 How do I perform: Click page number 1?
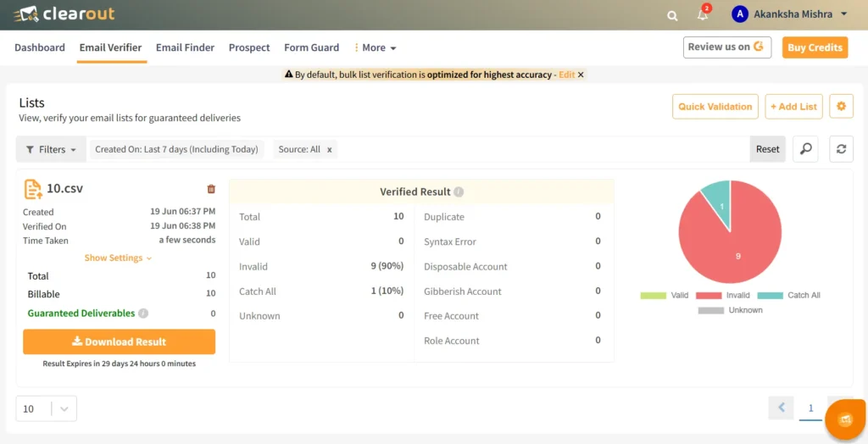811,408
